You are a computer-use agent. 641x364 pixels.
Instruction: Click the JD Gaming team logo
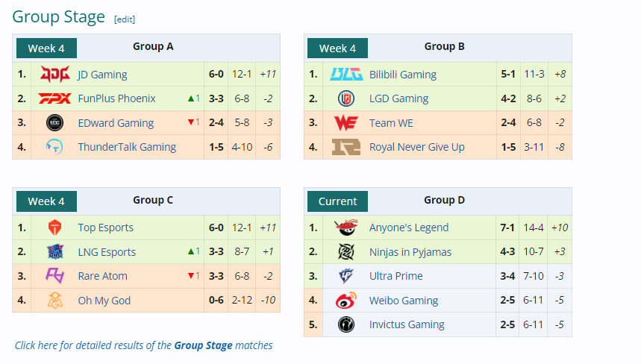(54, 75)
